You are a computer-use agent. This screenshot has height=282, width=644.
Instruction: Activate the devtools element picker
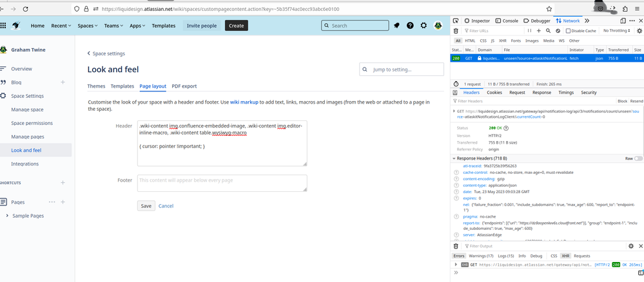pos(456,21)
